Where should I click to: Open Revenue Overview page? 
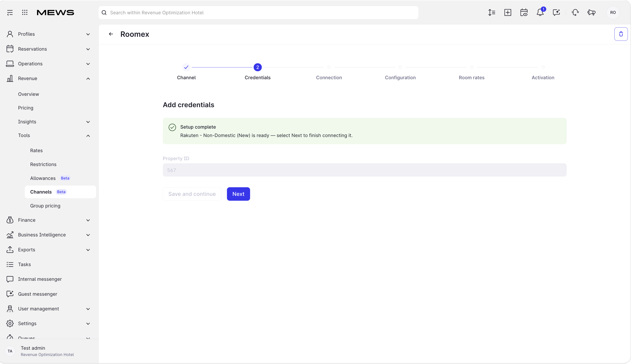tap(29, 94)
